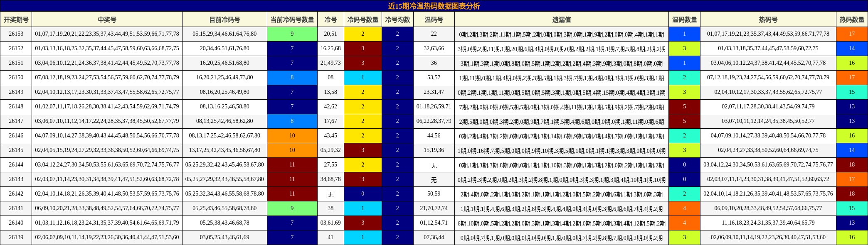Click warm code cell 06,22,28,37,79
The image size is (868, 245).
434,121
